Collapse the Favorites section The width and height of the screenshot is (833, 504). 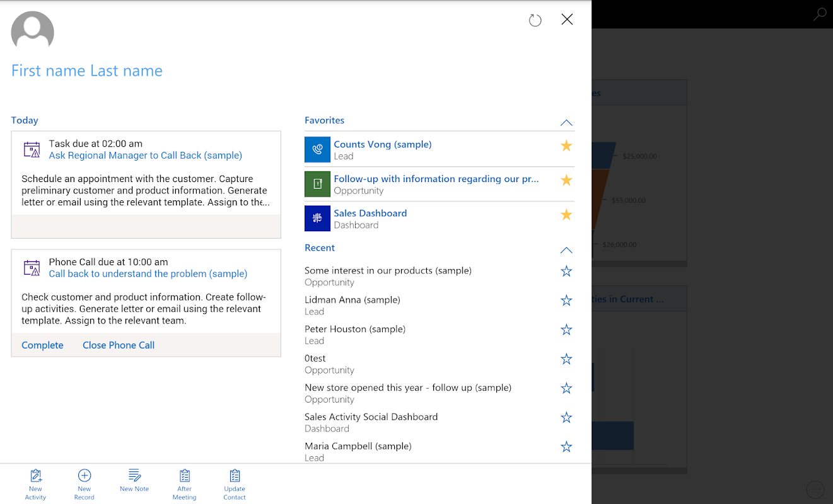566,123
